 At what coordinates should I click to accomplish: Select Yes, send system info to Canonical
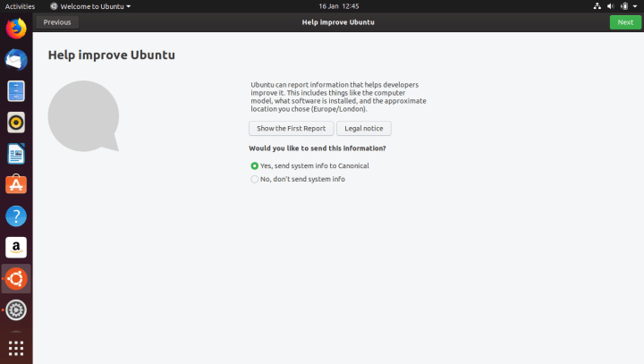tap(309, 165)
